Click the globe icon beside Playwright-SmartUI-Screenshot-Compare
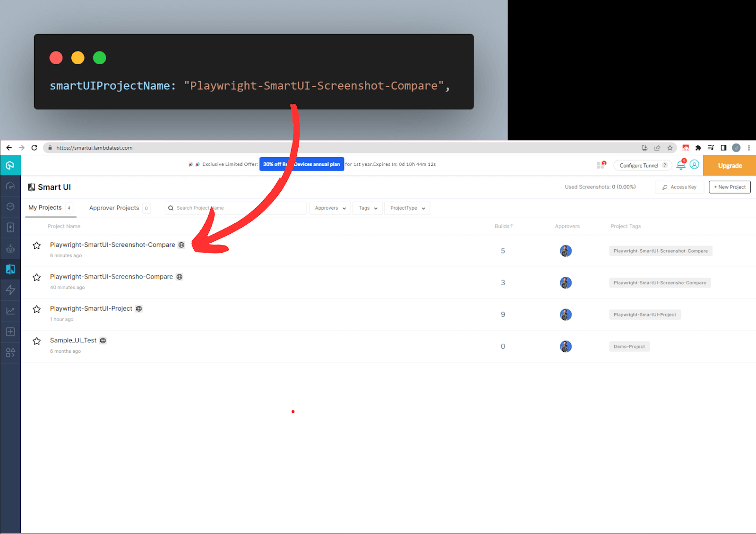Screen dimensions: 756x534 [x=181, y=245]
